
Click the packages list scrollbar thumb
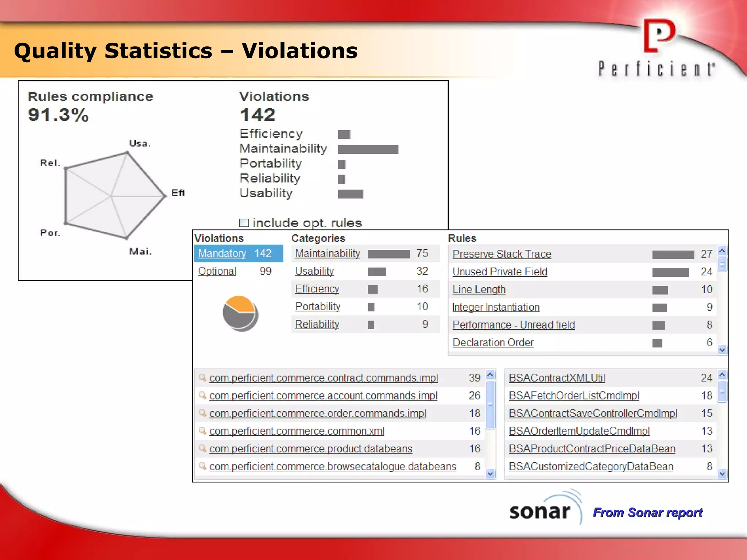point(490,404)
